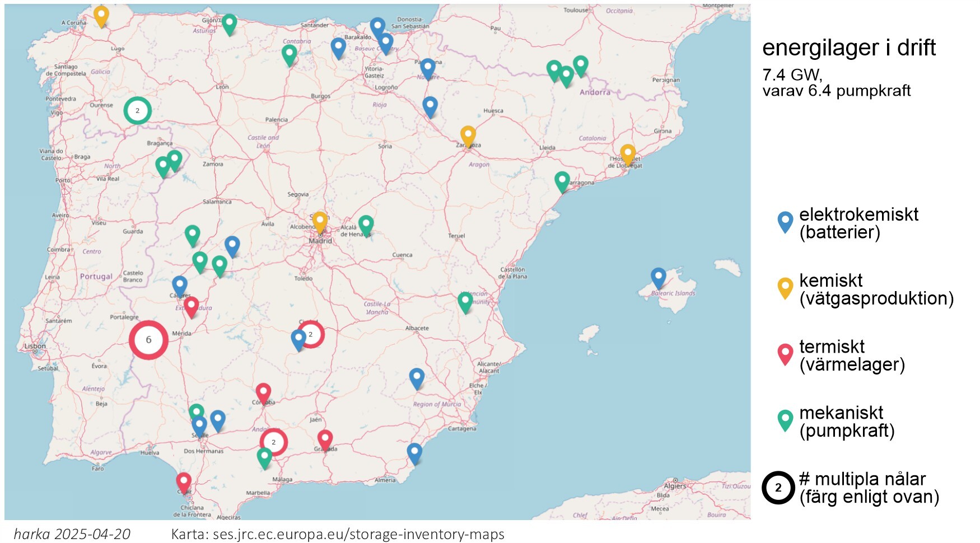Viewport: 980px width, 543px height.
Task: Click the yellow pin near A Coruña
Action: click(101, 16)
